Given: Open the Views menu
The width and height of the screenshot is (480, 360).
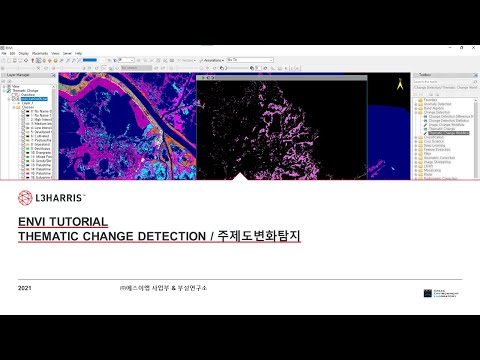Looking at the screenshot, I should 55,53.
